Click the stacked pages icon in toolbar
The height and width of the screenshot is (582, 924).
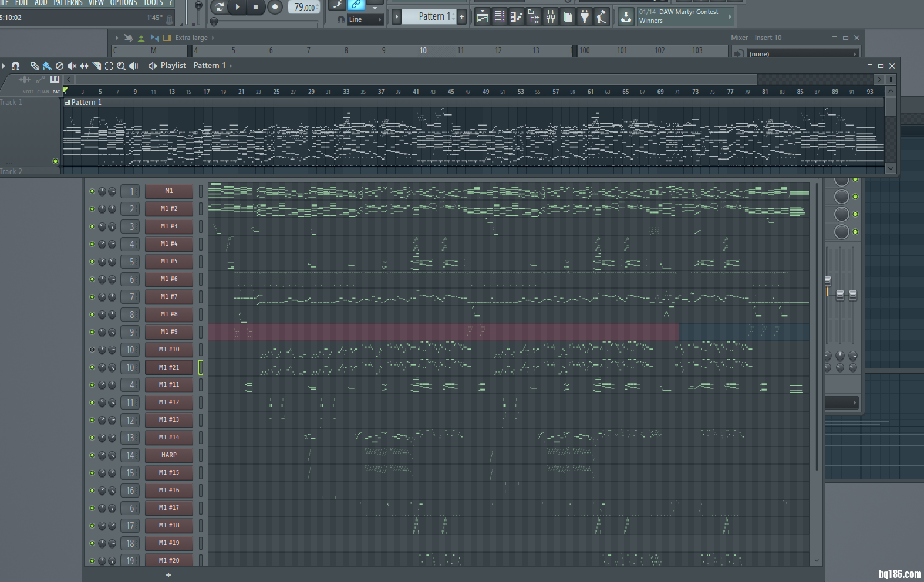click(568, 17)
